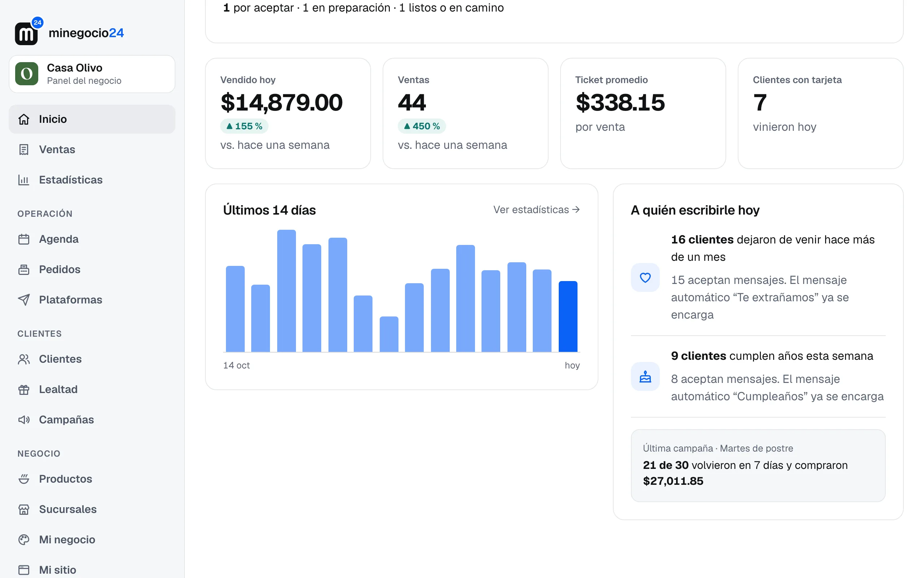Click the Ventas 44 count value
Viewport: 924px width, 578px height.
411,103
